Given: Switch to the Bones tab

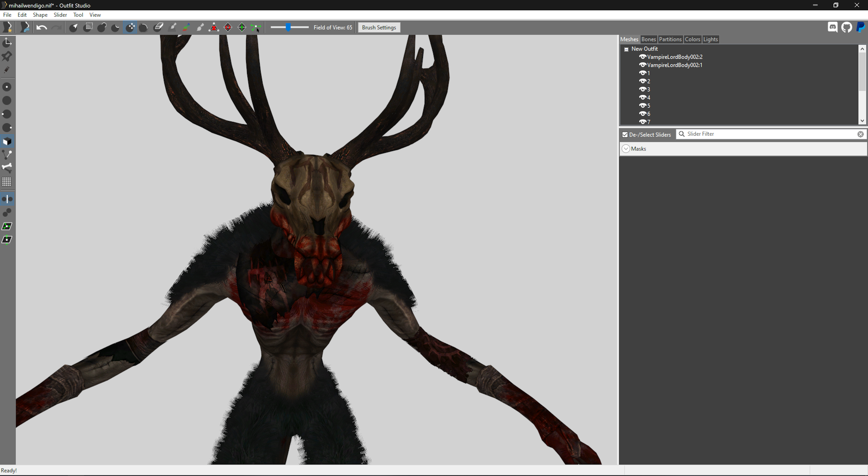Looking at the screenshot, I should point(648,39).
